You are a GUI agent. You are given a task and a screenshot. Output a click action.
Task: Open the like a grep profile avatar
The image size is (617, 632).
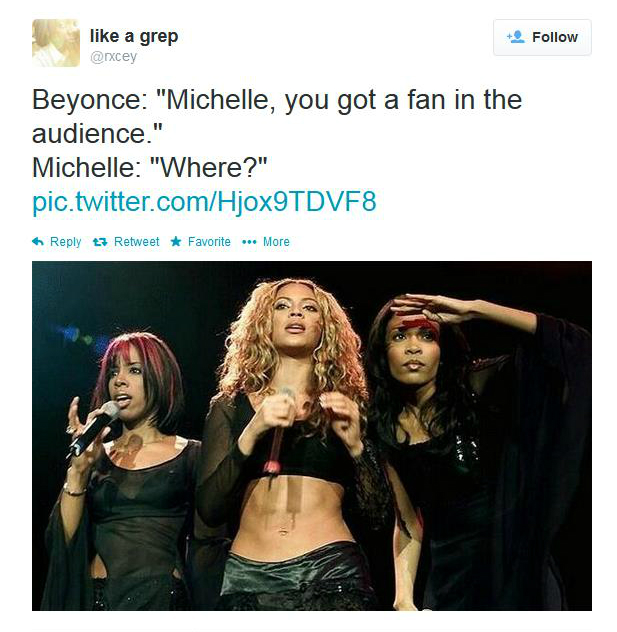(56, 43)
